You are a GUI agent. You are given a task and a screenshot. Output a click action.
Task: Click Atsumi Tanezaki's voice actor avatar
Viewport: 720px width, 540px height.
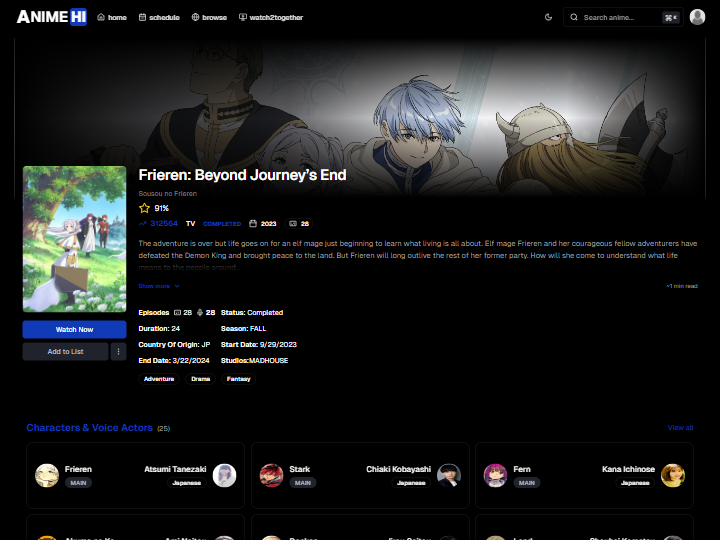click(x=225, y=475)
